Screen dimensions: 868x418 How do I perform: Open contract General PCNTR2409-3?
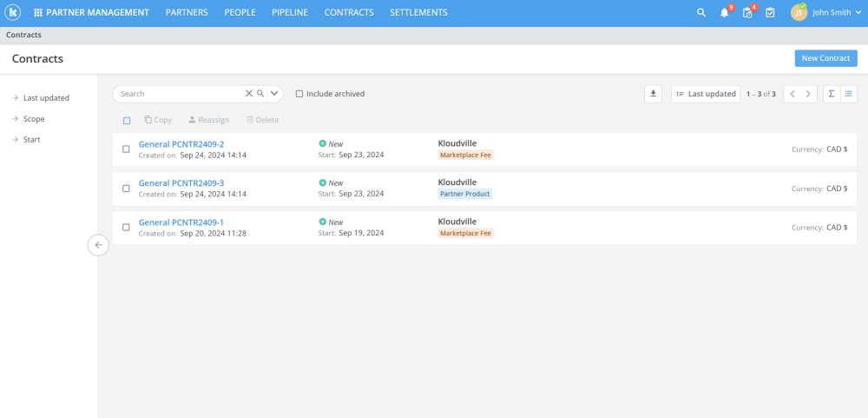181,183
